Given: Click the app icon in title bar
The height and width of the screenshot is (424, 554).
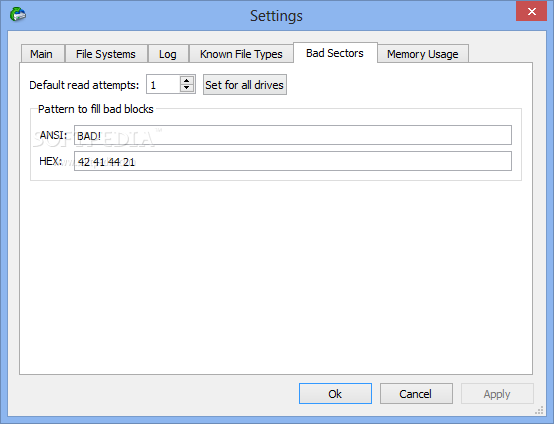Looking at the screenshot, I should (x=18, y=14).
